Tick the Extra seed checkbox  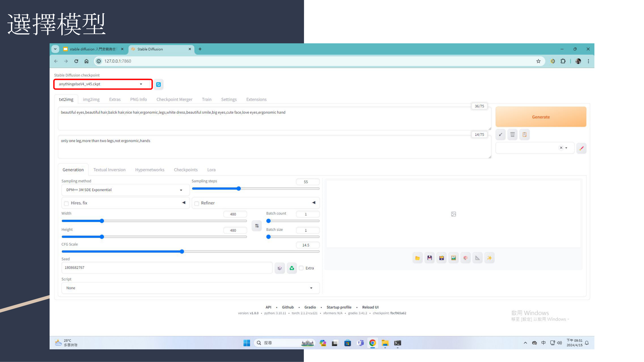point(301,268)
